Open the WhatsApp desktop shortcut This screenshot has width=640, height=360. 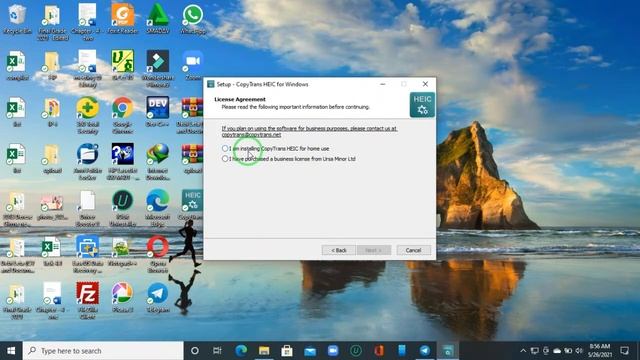coord(193,19)
